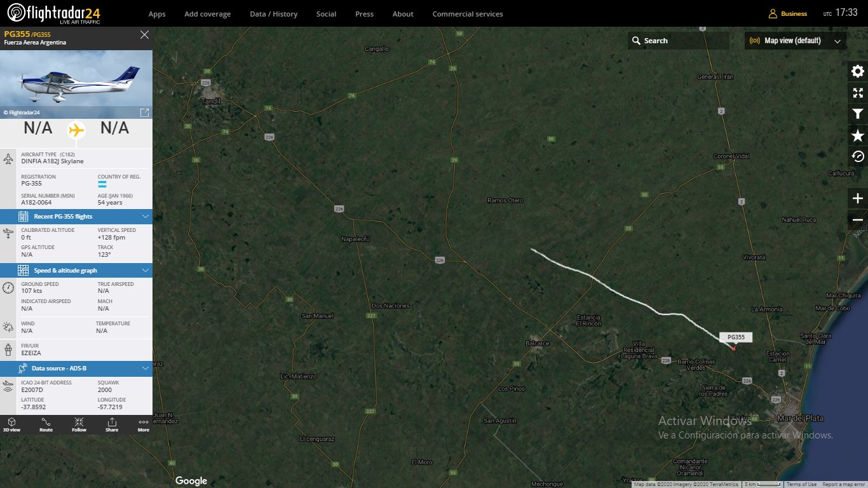Screen dimensions: 868x488
Task: Open the Apps menu
Action: pos(157,14)
